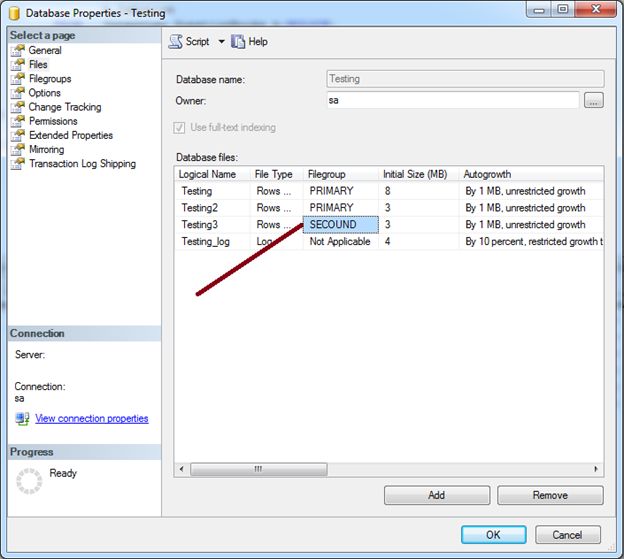Select the Testing logical name cell
624x559 pixels.
pos(212,191)
